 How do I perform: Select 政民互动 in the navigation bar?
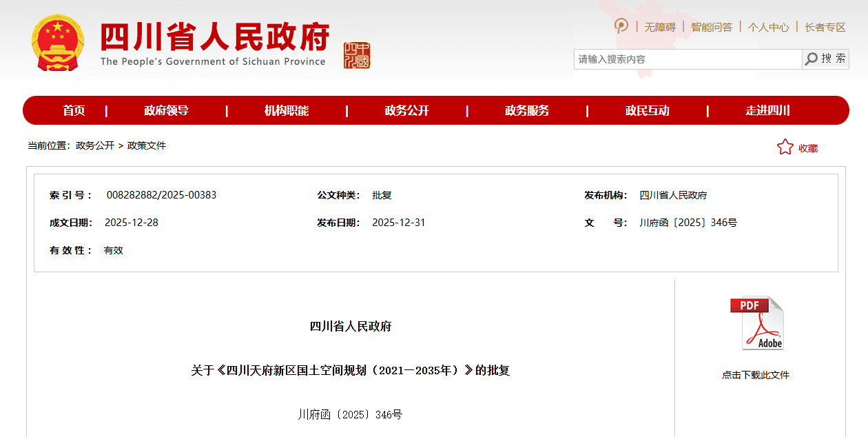pos(647,111)
